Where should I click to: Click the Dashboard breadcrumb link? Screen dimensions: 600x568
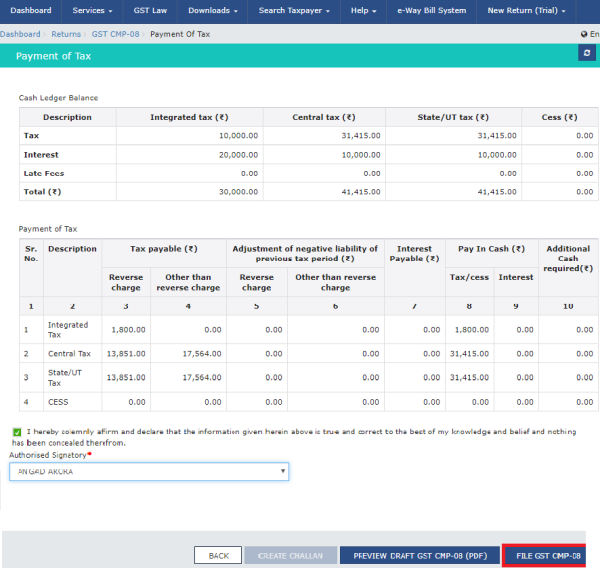[20, 34]
